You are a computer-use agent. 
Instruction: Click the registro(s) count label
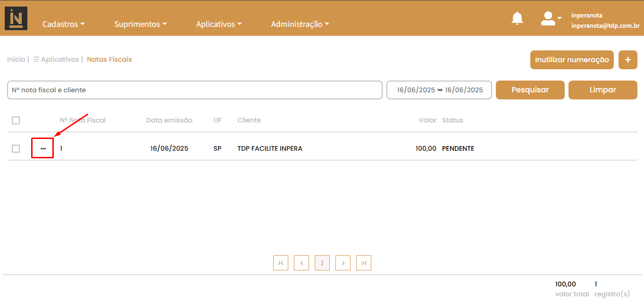click(612, 294)
